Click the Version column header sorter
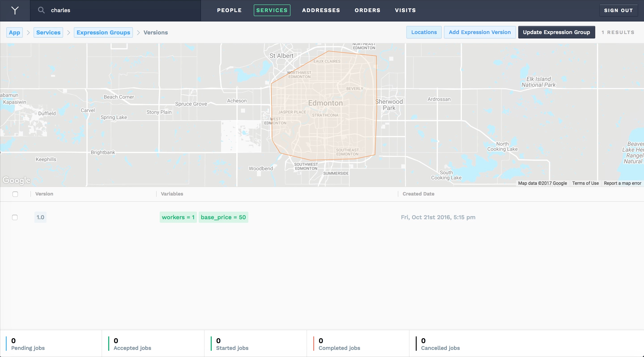644x357 pixels. tap(44, 193)
